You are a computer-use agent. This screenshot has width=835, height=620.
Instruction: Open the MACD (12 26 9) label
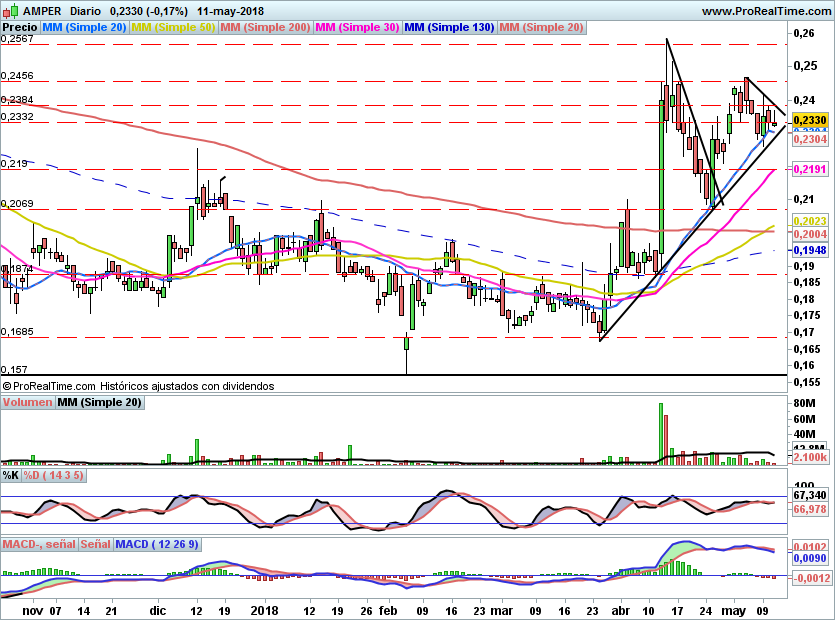coord(157,544)
